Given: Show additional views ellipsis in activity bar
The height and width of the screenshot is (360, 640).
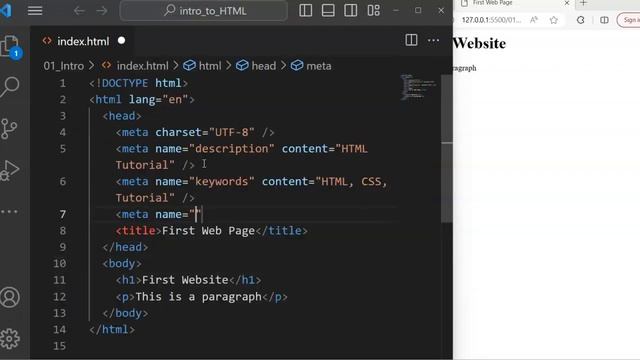Looking at the screenshot, I should pyautogui.click(x=9, y=211).
